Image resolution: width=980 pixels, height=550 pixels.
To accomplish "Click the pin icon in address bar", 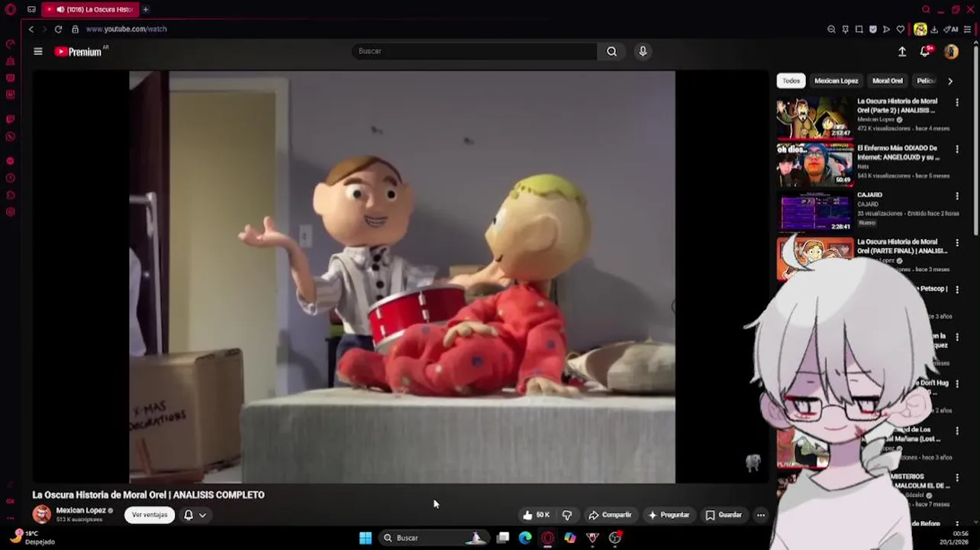I will coord(845,29).
